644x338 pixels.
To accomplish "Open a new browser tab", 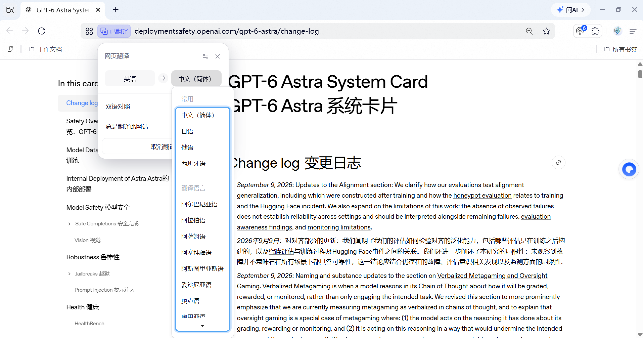I will coord(115,10).
